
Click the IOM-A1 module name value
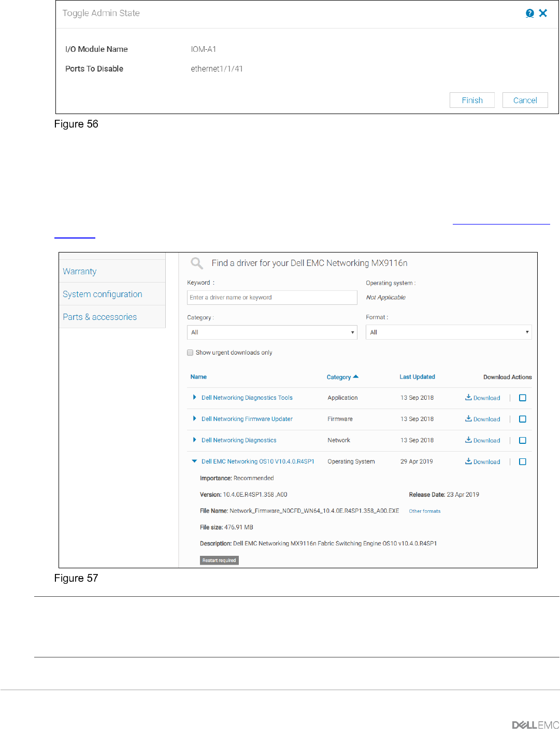tap(203, 49)
